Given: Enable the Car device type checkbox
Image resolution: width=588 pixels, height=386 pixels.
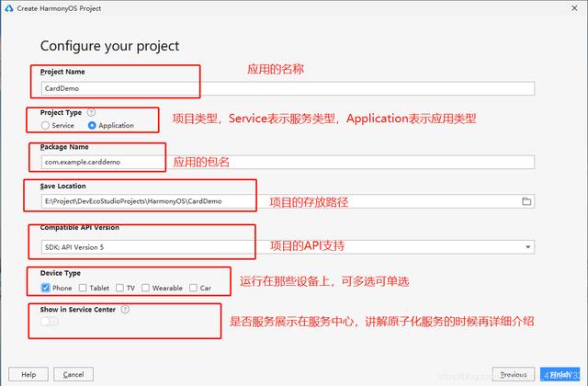Looking at the screenshot, I should (x=193, y=288).
